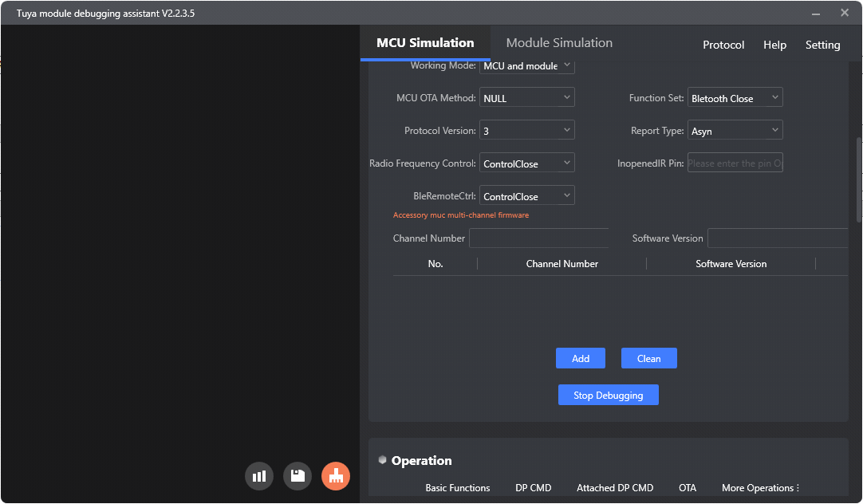Open the Working Mode dropdown

click(527, 65)
